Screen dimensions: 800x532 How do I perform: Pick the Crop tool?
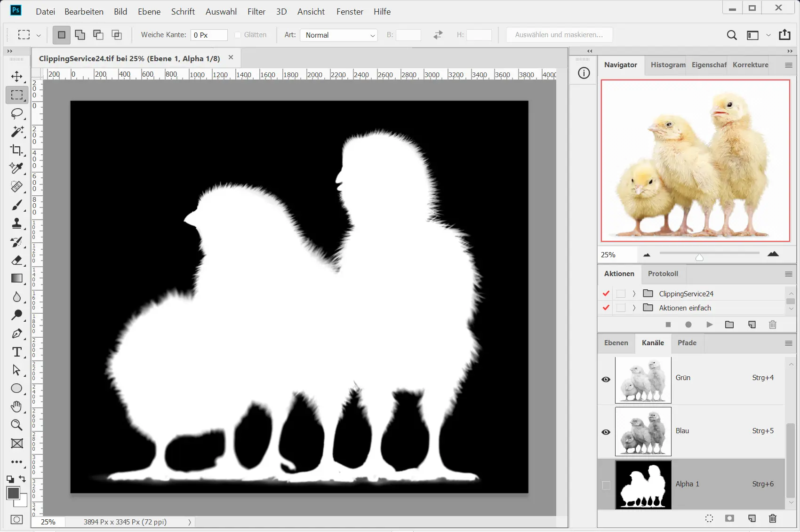pyautogui.click(x=17, y=150)
